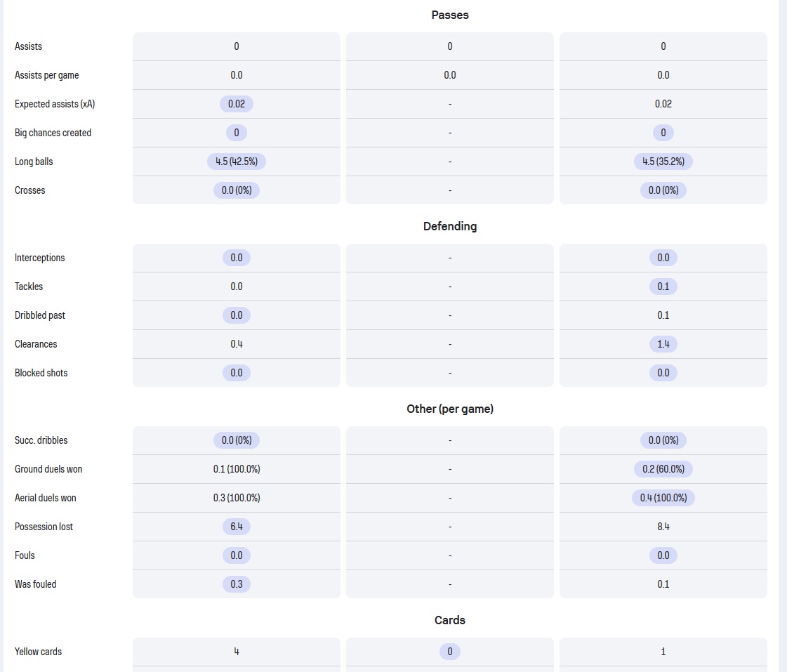Click the Succ. dribbles row label
This screenshot has height=672, width=787.
[x=41, y=440]
